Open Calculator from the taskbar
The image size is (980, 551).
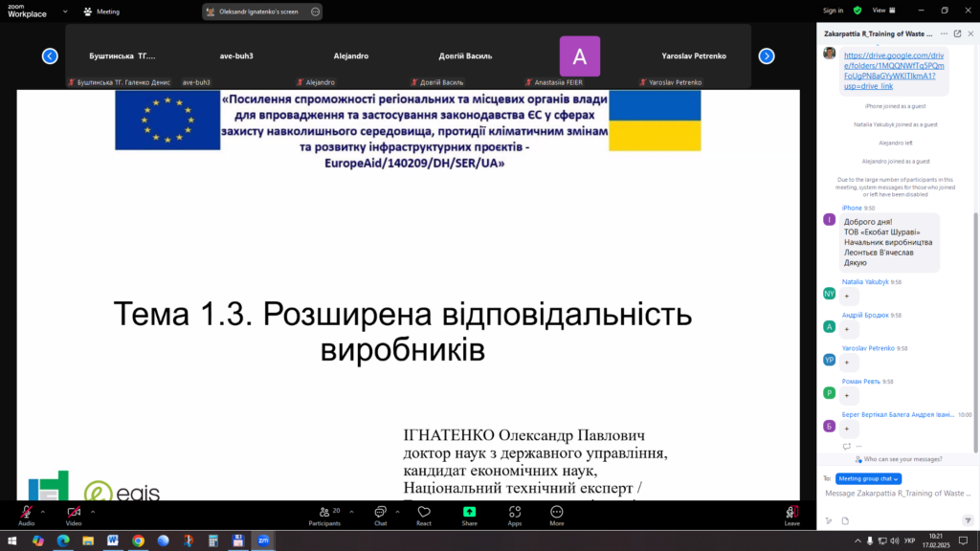pyautogui.click(x=213, y=541)
